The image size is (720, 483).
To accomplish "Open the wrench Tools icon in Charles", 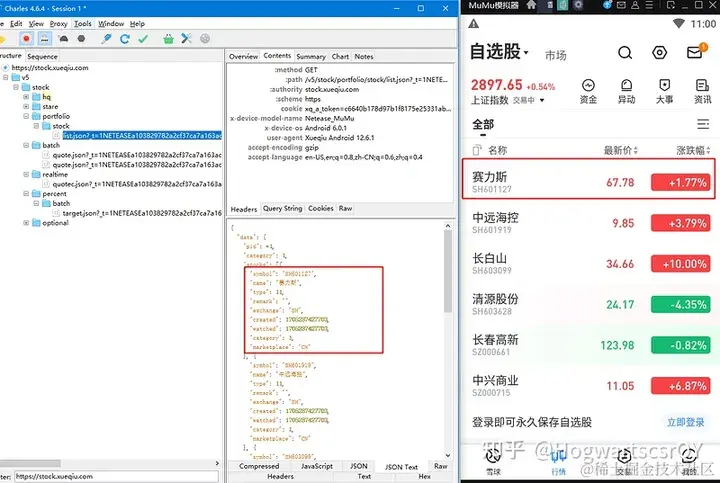I will pyautogui.click(x=186, y=39).
